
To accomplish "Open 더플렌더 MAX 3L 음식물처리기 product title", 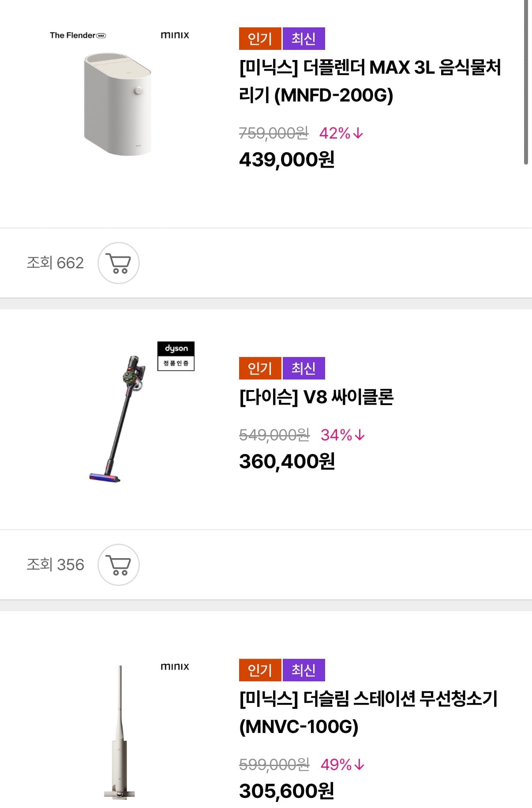I will tap(370, 81).
